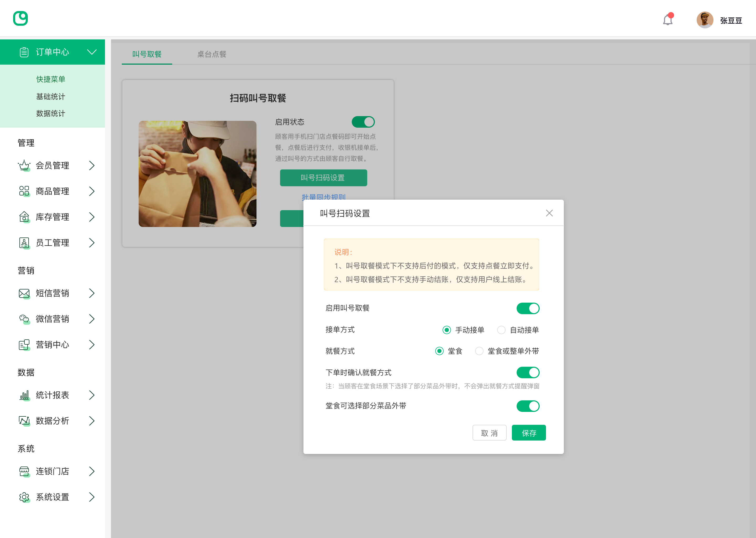Select 自动接单 as the 接单方式
Screen dimensions: 756x538
[501, 330]
